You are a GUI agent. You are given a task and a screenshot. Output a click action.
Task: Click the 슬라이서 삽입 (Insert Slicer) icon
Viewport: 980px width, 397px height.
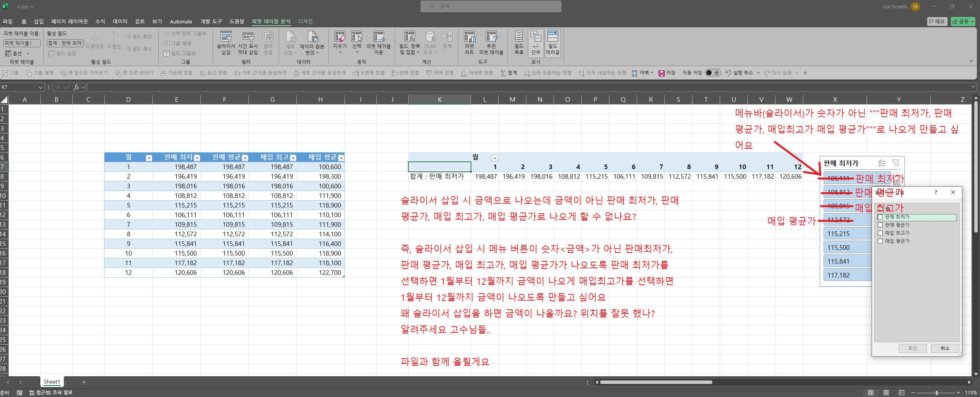click(226, 43)
